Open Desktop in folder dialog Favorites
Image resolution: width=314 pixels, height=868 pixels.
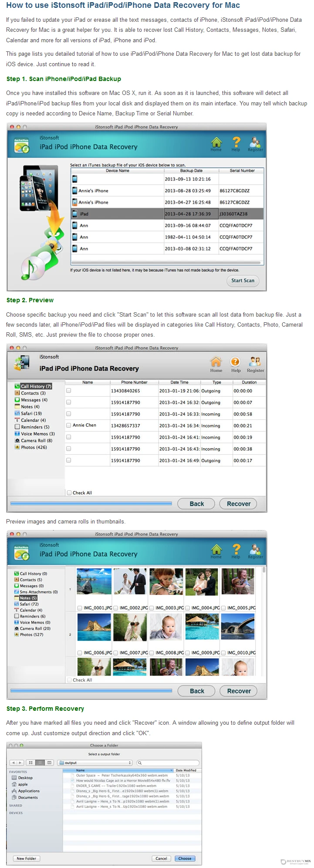pos(22,777)
